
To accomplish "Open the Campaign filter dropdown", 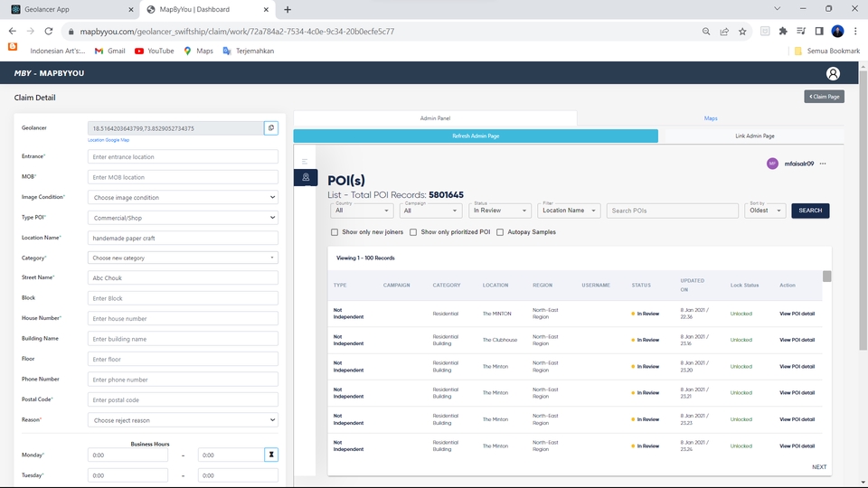I will tap(430, 211).
